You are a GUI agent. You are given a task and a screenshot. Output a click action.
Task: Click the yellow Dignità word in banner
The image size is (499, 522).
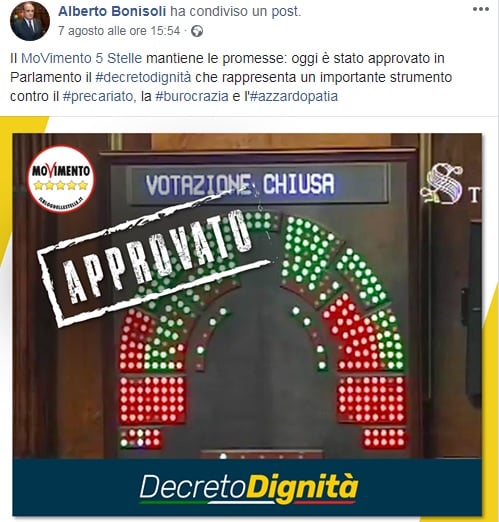coord(302,488)
